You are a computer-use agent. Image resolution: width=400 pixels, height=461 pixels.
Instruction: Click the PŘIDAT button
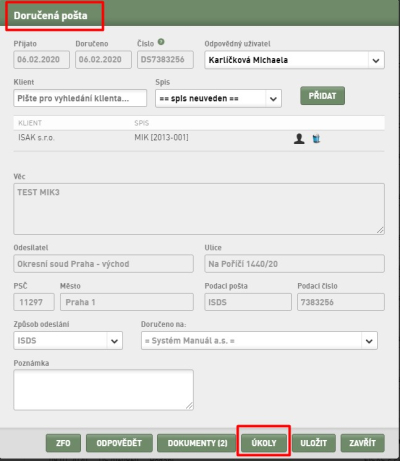coord(322,96)
